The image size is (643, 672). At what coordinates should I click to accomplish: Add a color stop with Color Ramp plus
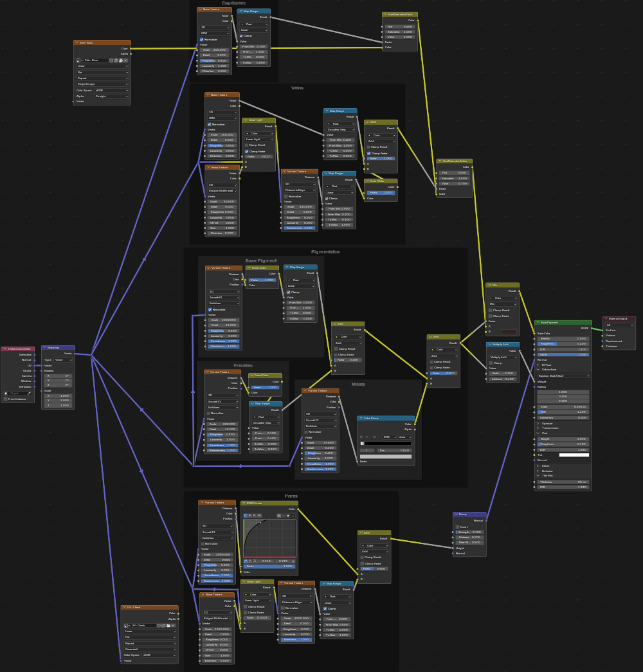[361, 437]
